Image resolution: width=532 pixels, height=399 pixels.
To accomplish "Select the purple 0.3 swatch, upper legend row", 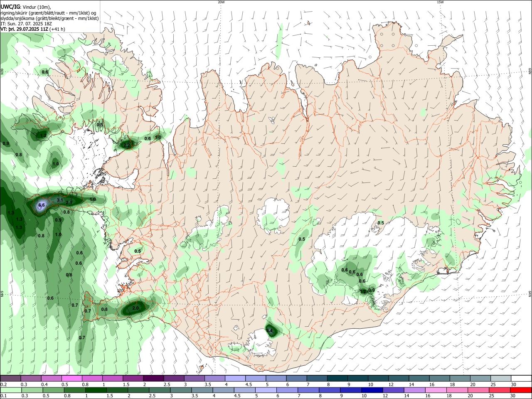I will pyautogui.click(x=31, y=379).
